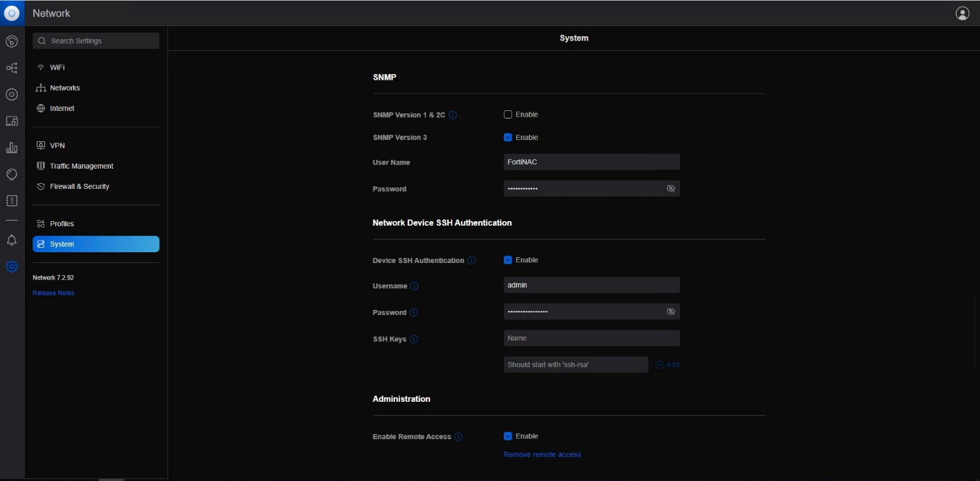Screen dimensions: 980x481
Task: Open the account profile icon
Action: [962, 13]
